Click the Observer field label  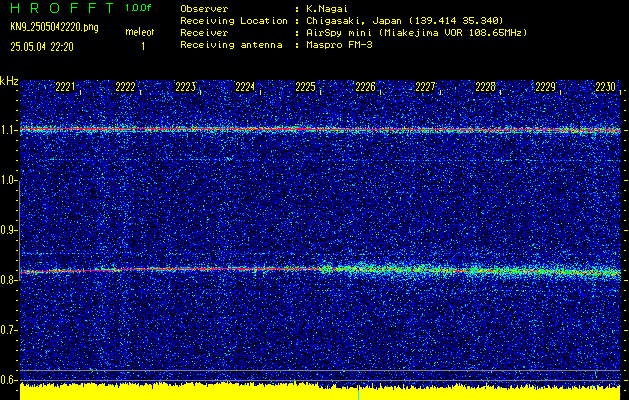pos(204,9)
